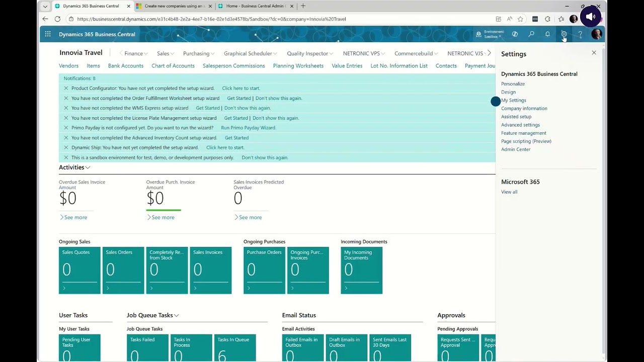Dismiss the WMS Express notification
Screen dimensions: 644x362
[x=66, y=108]
